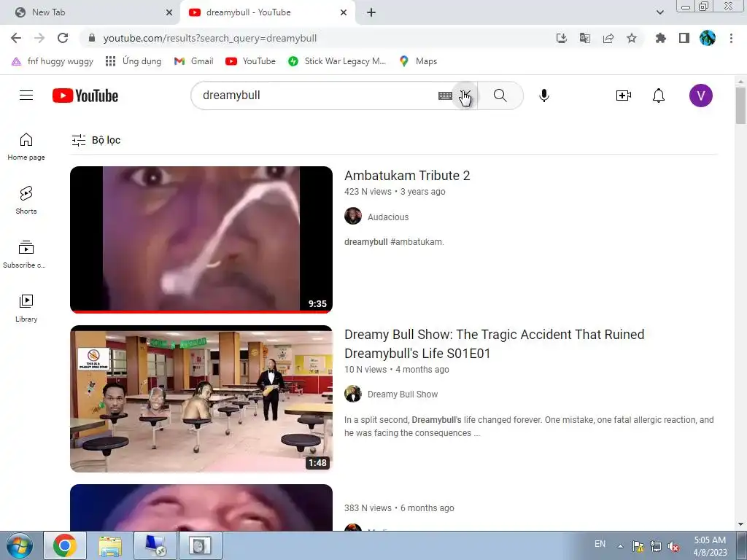Viewport: 747px width, 560px height.
Task: Show hidden tray icons arrow
Action: (x=620, y=546)
